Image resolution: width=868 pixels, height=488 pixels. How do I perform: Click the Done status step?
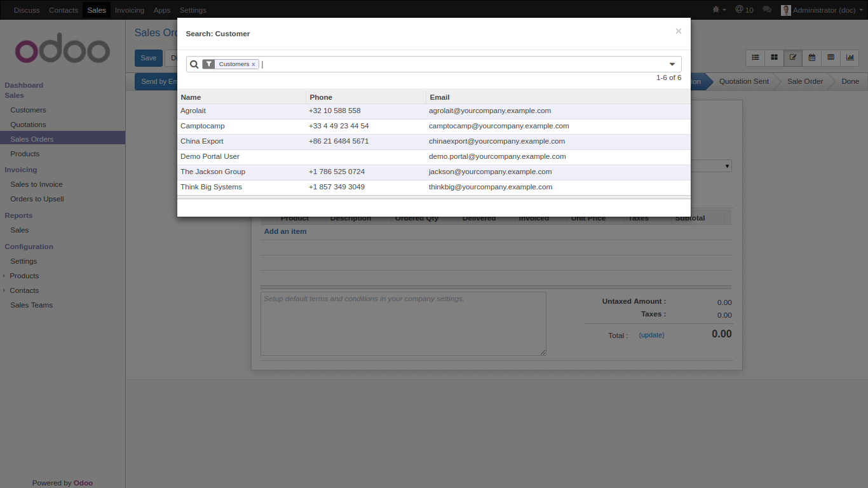point(850,81)
